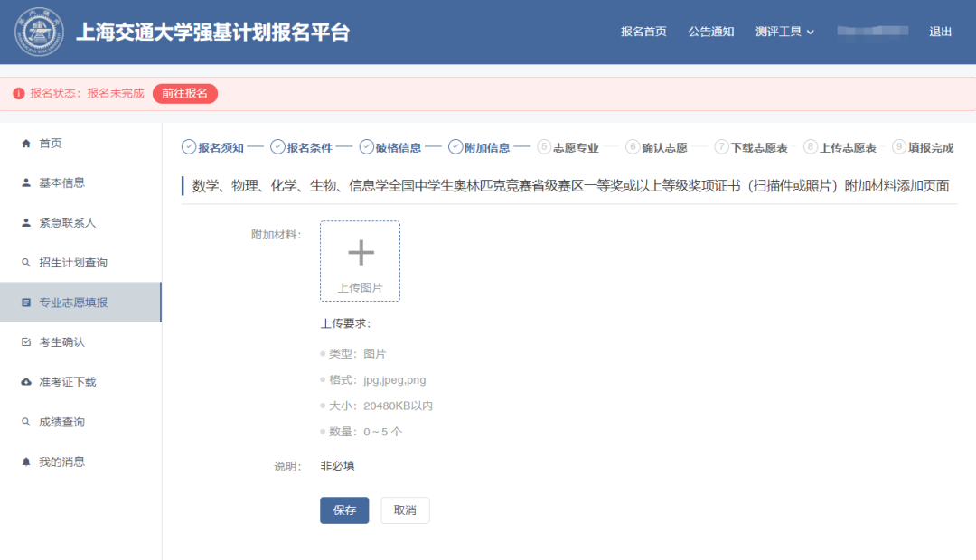Click the 专业志愿填报 sidebar icon

click(x=25, y=302)
